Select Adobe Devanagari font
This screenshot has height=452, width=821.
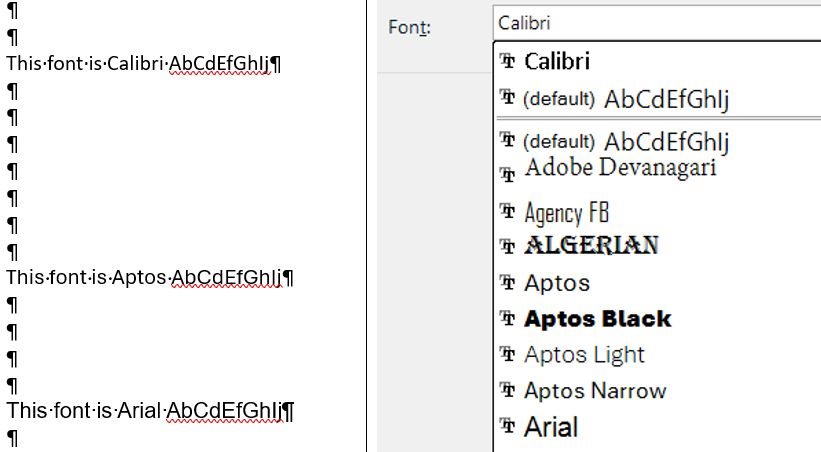coord(620,168)
